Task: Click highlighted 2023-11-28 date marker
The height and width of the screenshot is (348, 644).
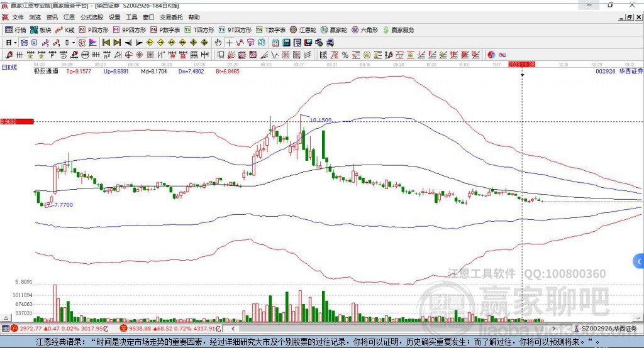Action: [x=521, y=65]
